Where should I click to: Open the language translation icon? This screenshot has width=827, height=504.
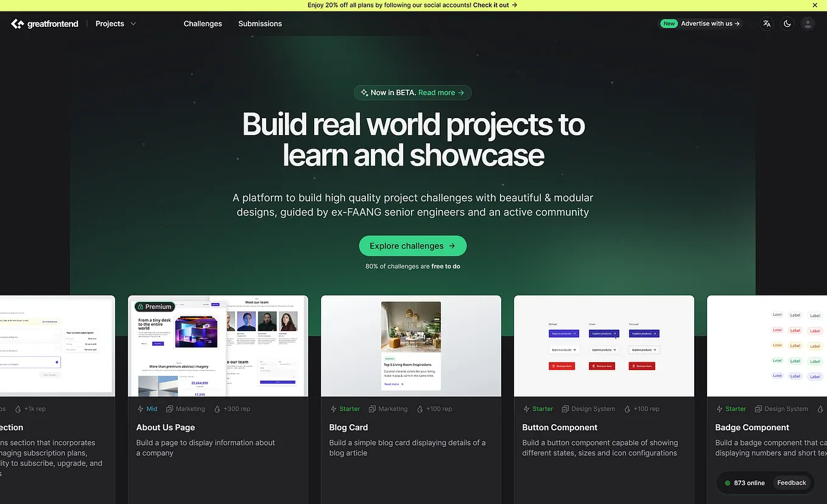pyautogui.click(x=767, y=24)
